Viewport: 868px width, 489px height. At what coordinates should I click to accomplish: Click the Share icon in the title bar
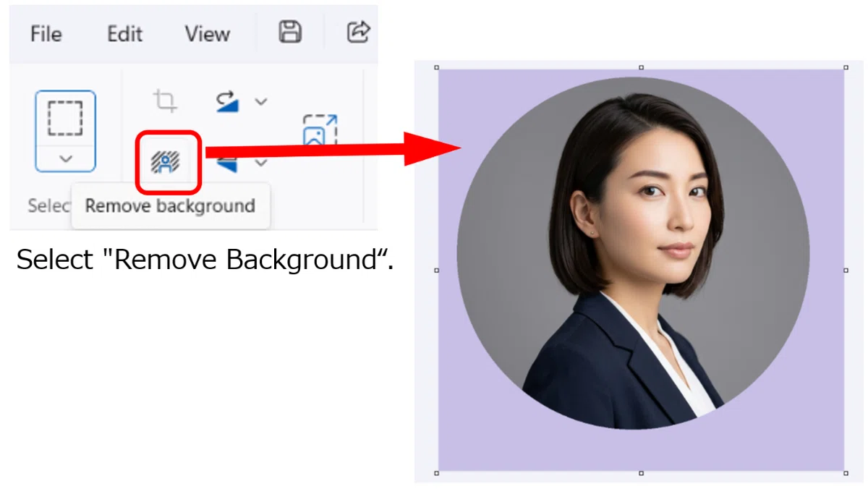(359, 32)
